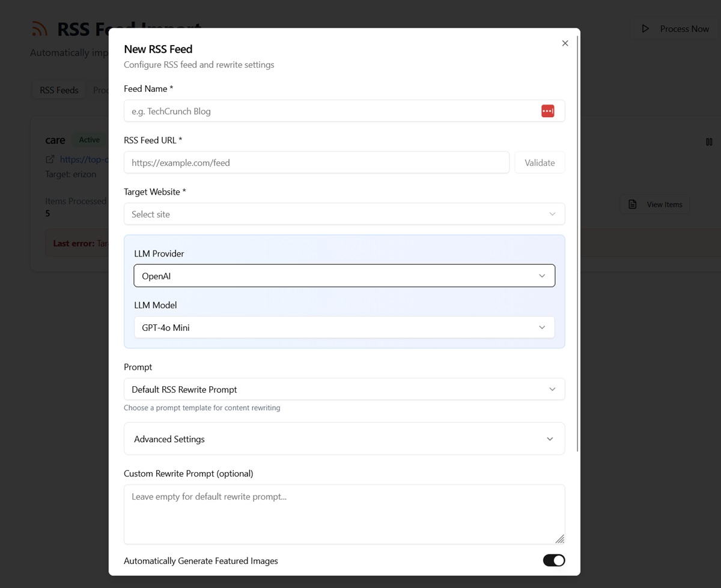Open the LLM Provider dropdown showing OpenAI
The width and height of the screenshot is (721, 588).
tap(344, 275)
